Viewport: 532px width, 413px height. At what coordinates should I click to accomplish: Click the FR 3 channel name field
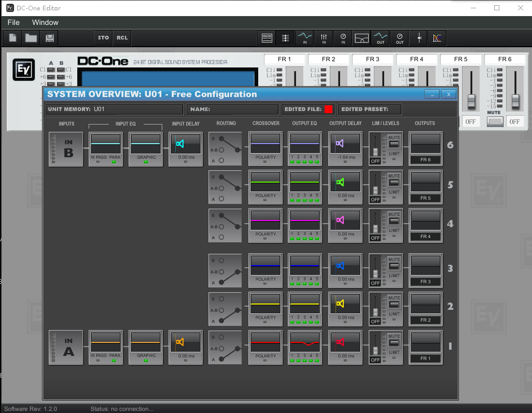[372, 59]
